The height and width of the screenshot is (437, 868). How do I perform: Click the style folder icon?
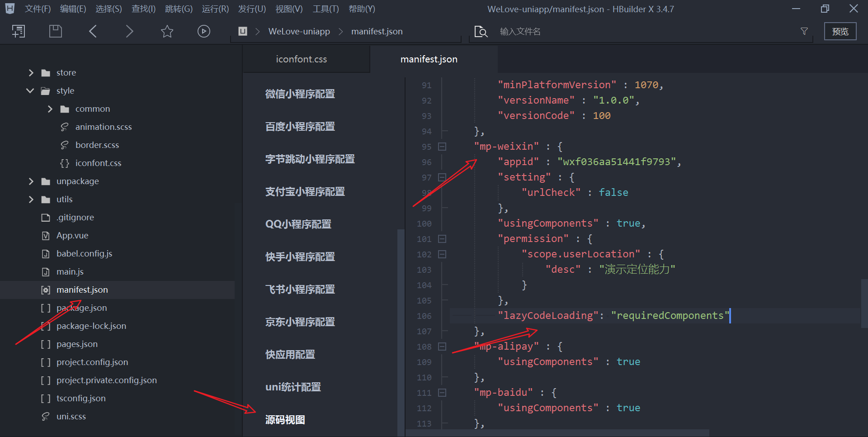[46, 91]
